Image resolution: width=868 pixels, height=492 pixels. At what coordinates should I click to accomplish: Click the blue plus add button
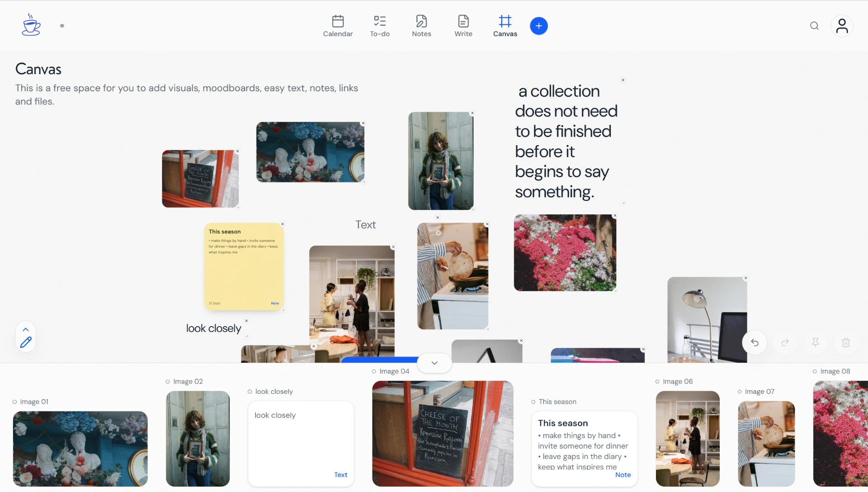[538, 26]
